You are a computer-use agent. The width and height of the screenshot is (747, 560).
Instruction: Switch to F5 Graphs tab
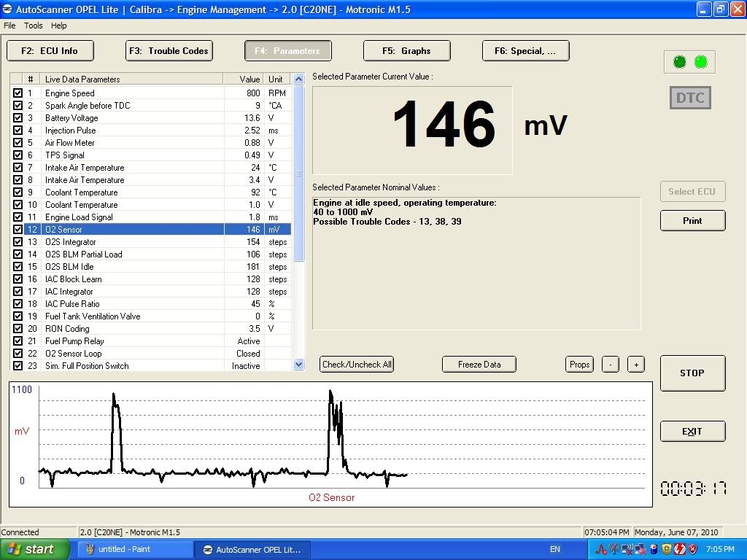[x=406, y=51]
